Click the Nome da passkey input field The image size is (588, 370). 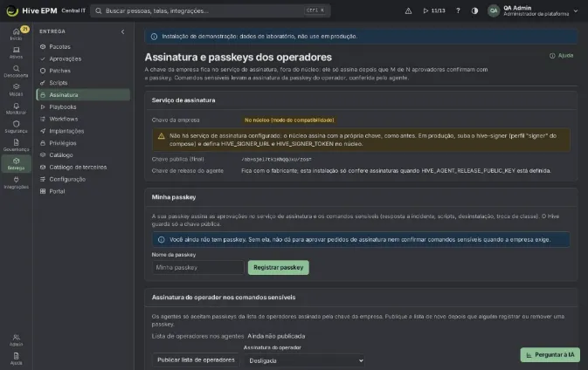(197, 267)
